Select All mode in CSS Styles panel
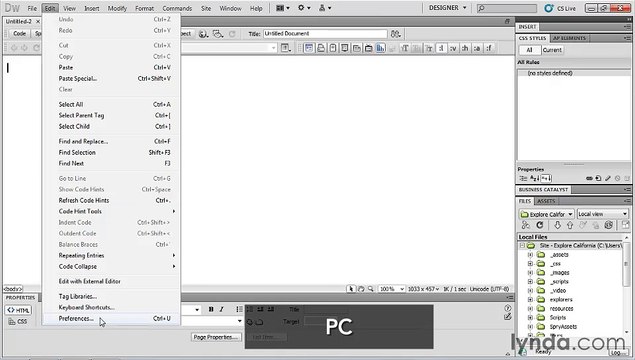635x360 pixels. click(x=529, y=50)
